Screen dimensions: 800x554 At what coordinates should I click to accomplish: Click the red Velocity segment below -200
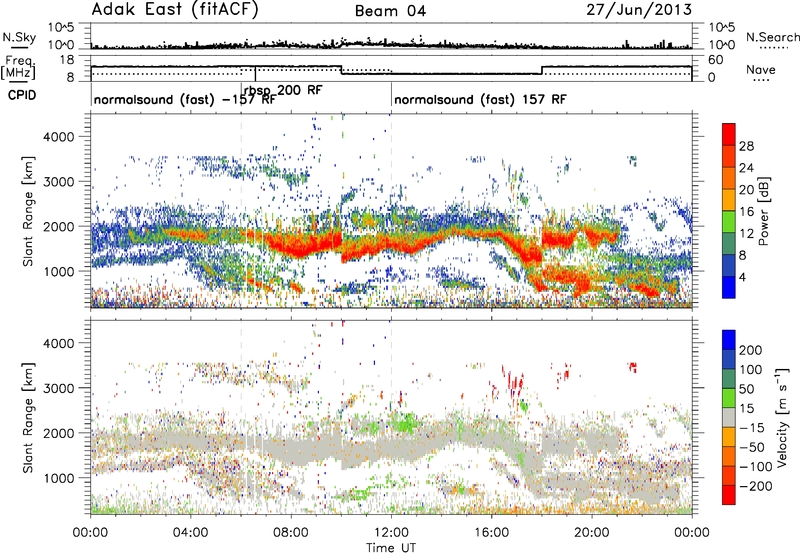pyautogui.click(x=729, y=495)
